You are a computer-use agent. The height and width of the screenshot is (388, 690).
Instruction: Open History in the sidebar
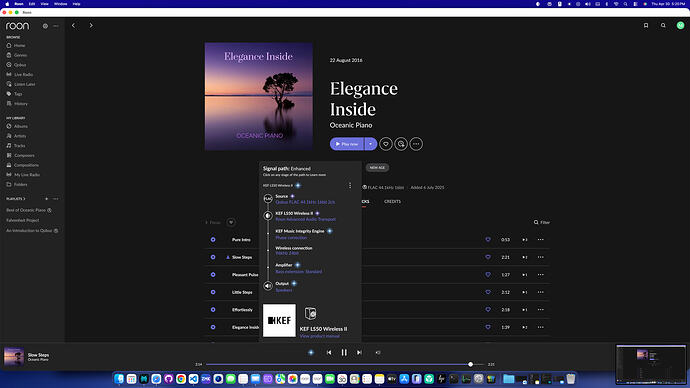(17, 103)
